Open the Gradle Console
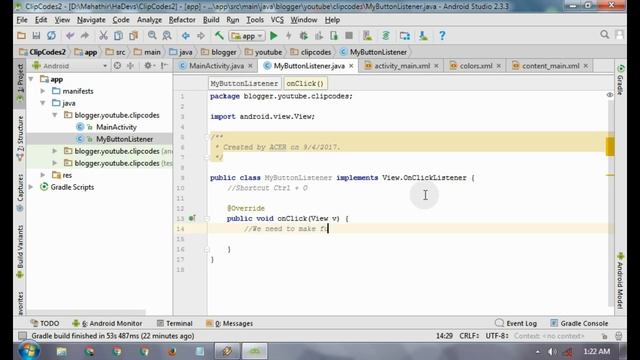 (x=579, y=323)
